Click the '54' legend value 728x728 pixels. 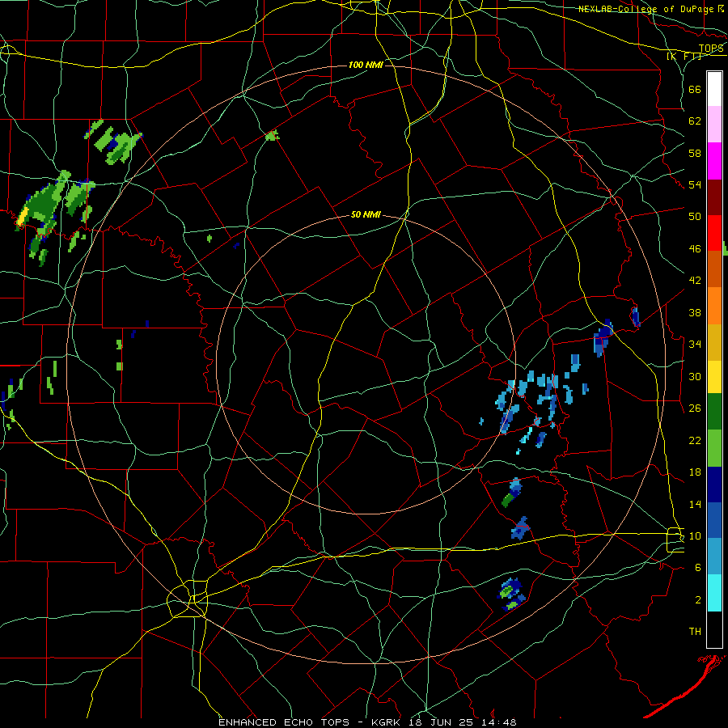click(695, 184)
